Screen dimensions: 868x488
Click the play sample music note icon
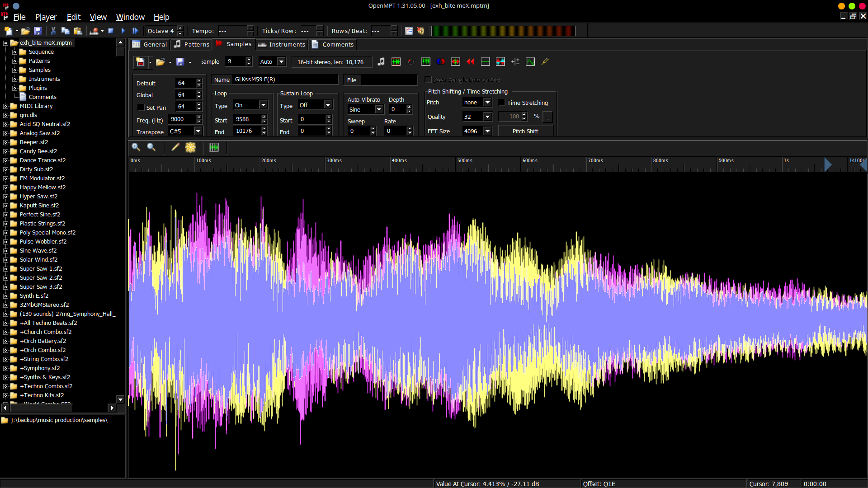pyautogui.click(x=381, y=61)
